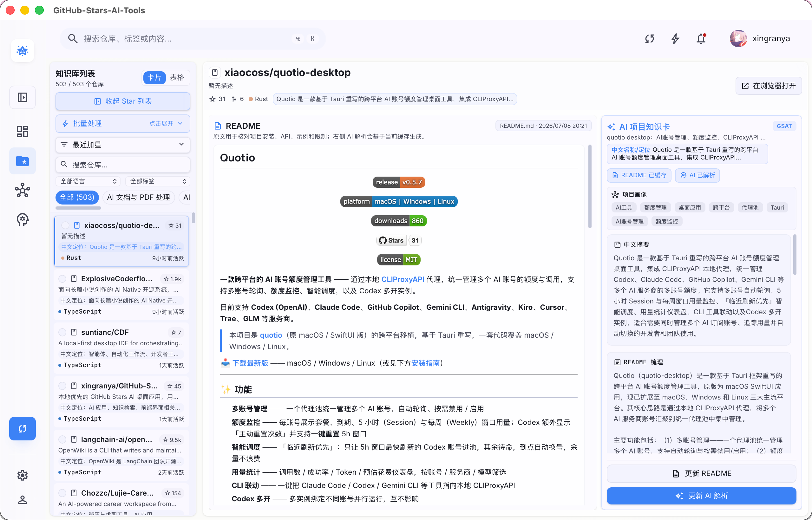Click the star count icon showing 31
This screenshot has height=520, width=812.
point(213,99)
